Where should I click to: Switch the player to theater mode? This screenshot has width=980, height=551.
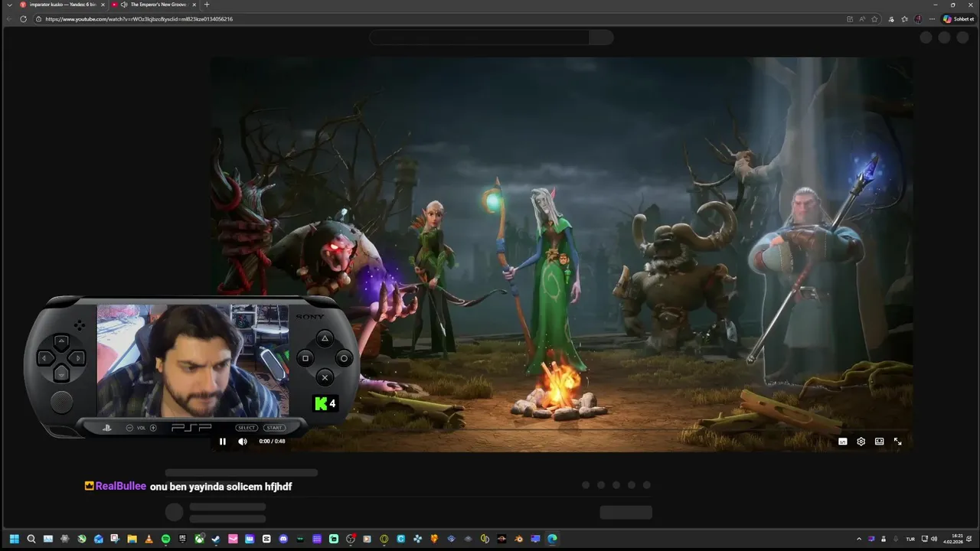tap(880, 442)
